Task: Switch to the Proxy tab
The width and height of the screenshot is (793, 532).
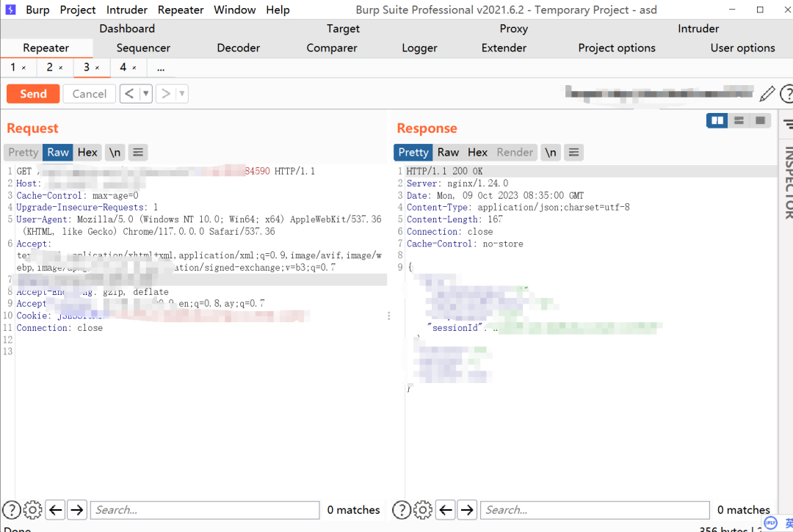Action: 514,29
